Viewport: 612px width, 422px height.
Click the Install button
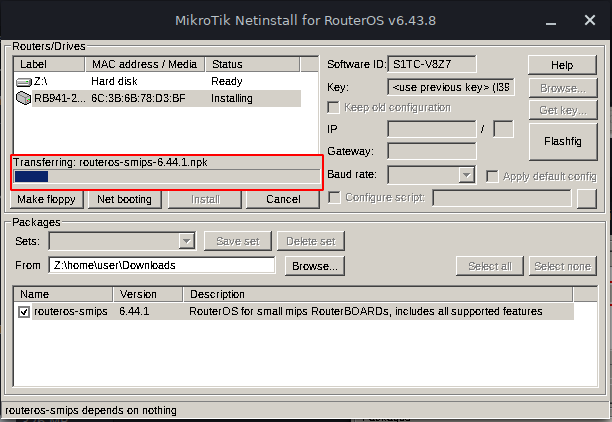point(205,199)
